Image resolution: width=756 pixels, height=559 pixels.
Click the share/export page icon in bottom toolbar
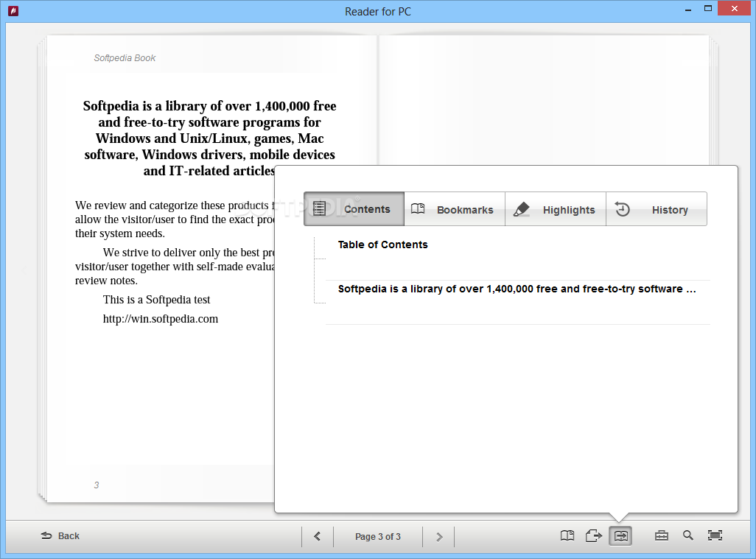pyautogui.click(x=593, y=536)
